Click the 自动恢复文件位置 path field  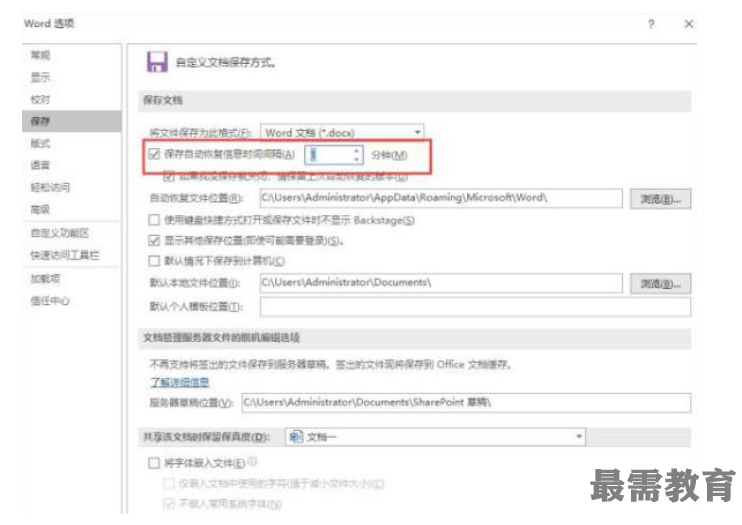coord(441,198)
